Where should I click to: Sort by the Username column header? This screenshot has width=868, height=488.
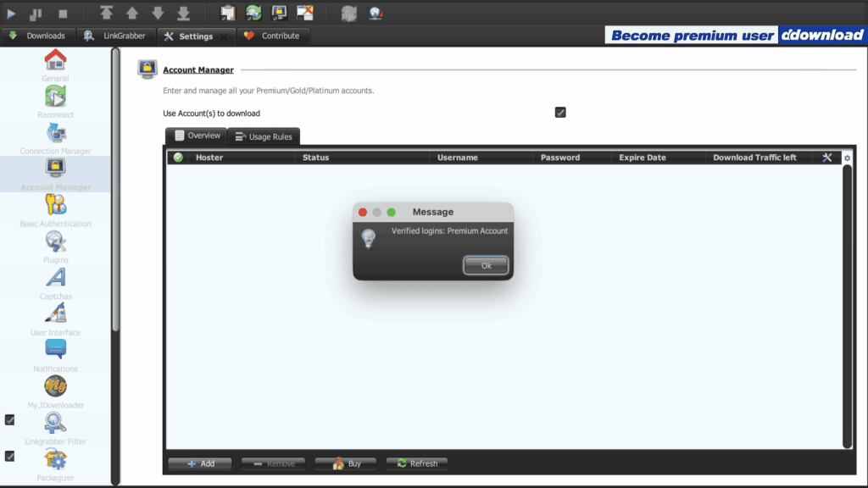point(481,157)
